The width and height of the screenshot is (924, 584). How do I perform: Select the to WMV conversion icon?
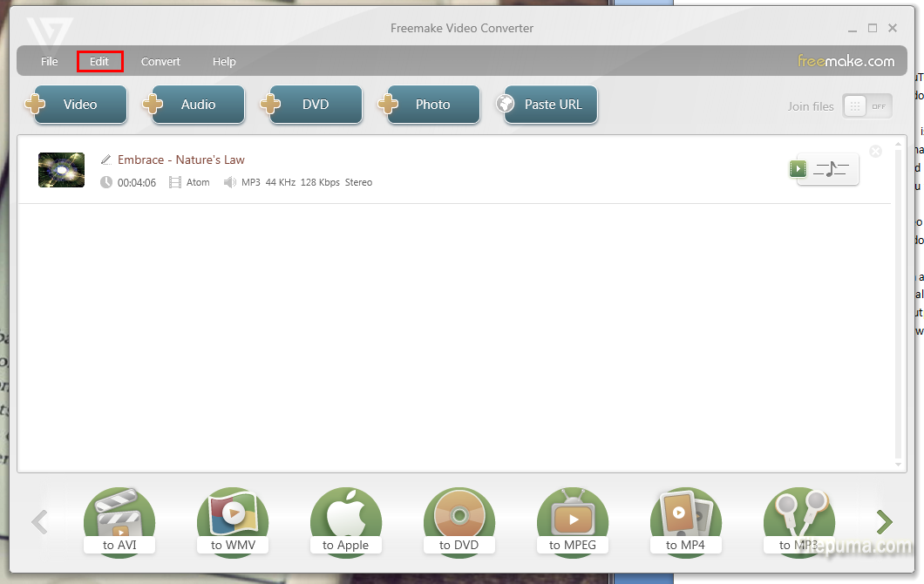[233, 521]
